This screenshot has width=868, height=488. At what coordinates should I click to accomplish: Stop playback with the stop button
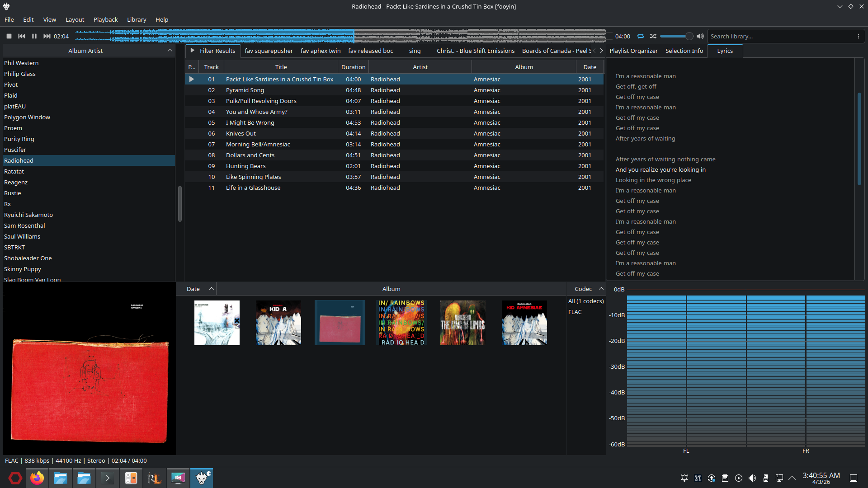coord(9,36)
